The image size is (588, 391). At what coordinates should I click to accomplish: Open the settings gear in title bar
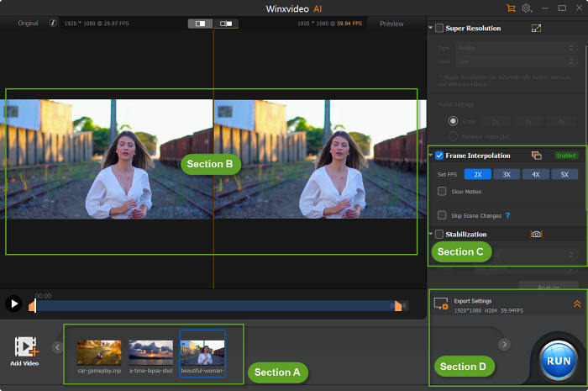point(527,8)
